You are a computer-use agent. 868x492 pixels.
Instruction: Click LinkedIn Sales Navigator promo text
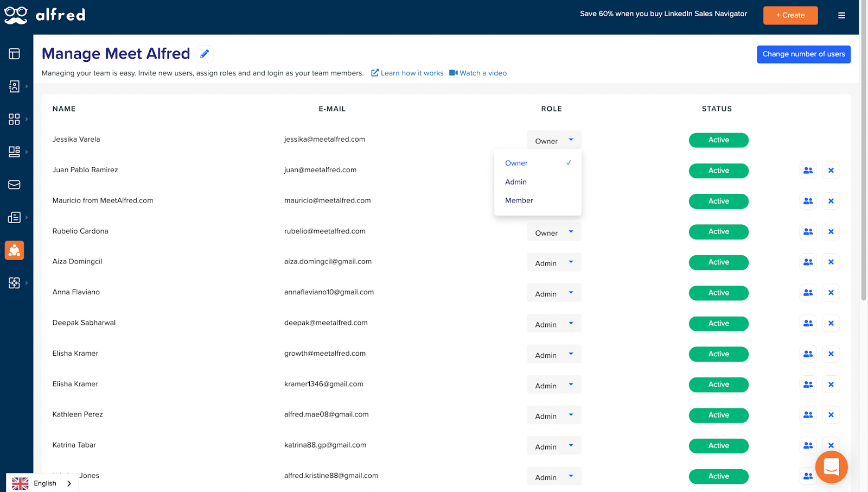point(663,14)
